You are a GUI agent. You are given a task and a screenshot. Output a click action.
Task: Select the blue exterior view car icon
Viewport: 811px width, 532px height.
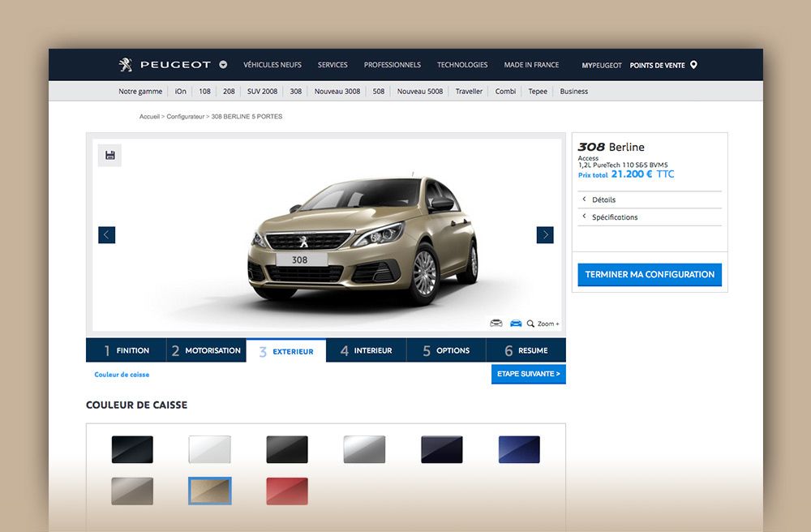(516, 324)
